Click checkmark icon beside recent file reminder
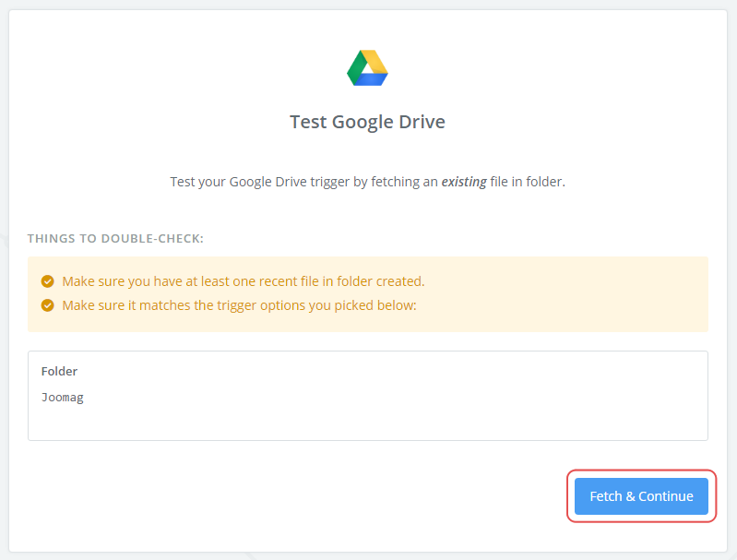The image size is (737, 560). (48, 281)
